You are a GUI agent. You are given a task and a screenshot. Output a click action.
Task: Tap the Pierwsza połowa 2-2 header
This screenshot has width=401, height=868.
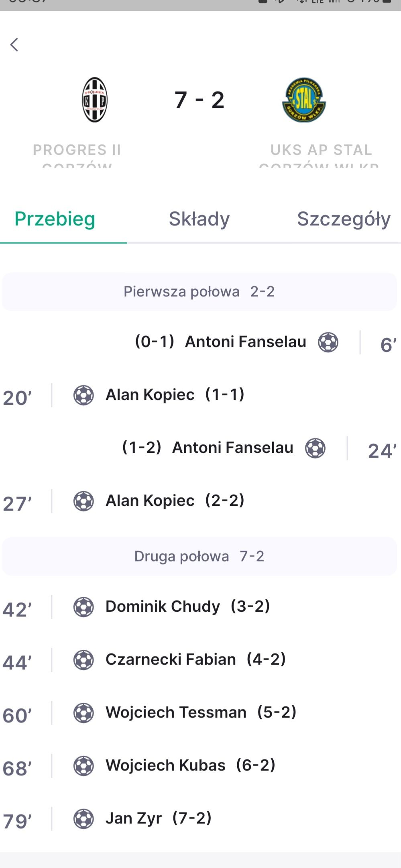pyautogui.click(x=199, y=292)
